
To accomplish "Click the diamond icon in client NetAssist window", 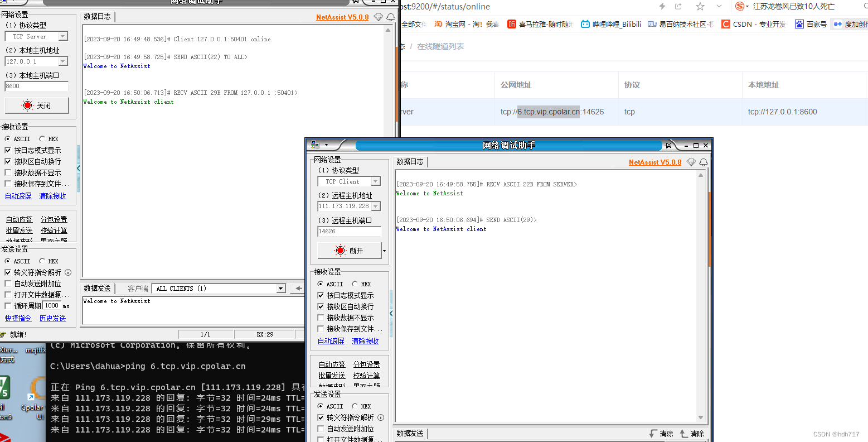I will coord(691,162).
